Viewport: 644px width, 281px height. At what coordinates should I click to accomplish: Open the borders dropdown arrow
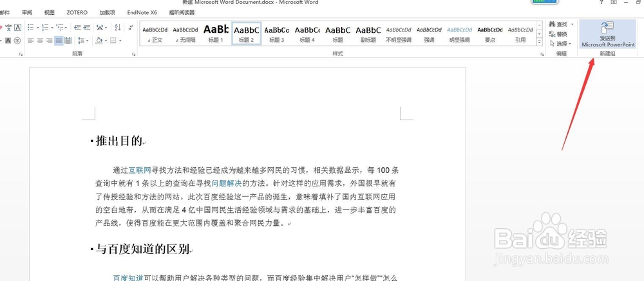point(120,41)
